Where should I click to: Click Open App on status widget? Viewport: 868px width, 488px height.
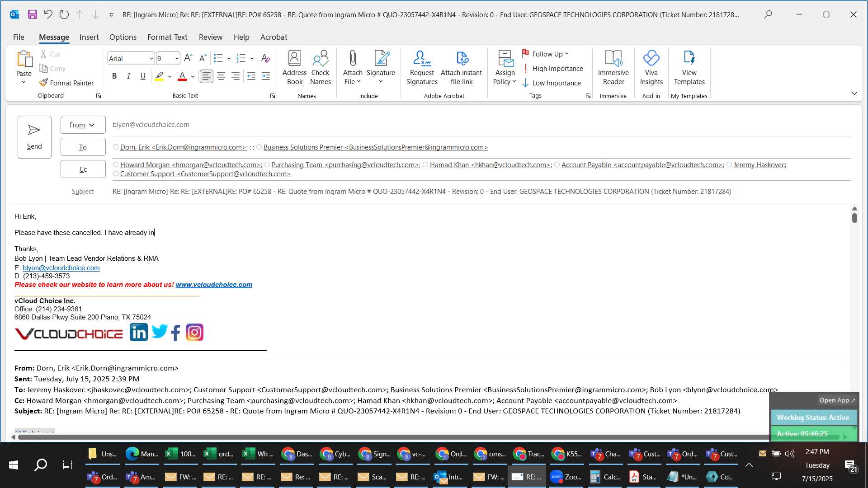pos(837,400)
